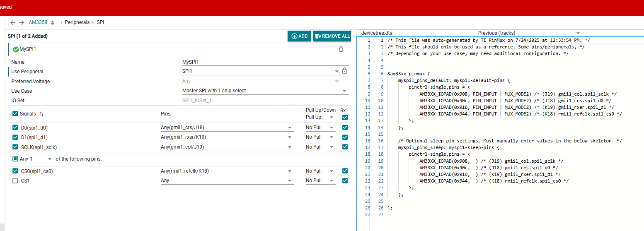Click the 'SPI (1 of 2 Added)' heading

[28, 36]
